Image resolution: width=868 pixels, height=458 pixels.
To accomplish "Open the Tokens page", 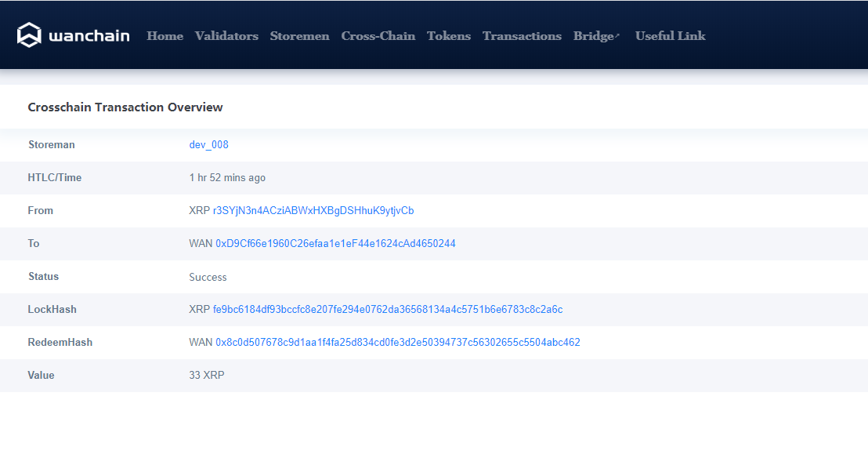I will (449, 36).
